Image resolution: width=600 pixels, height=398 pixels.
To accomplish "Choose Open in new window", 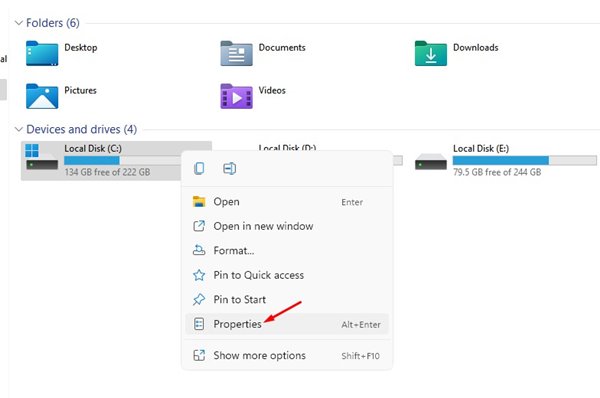I will [287, 226].
